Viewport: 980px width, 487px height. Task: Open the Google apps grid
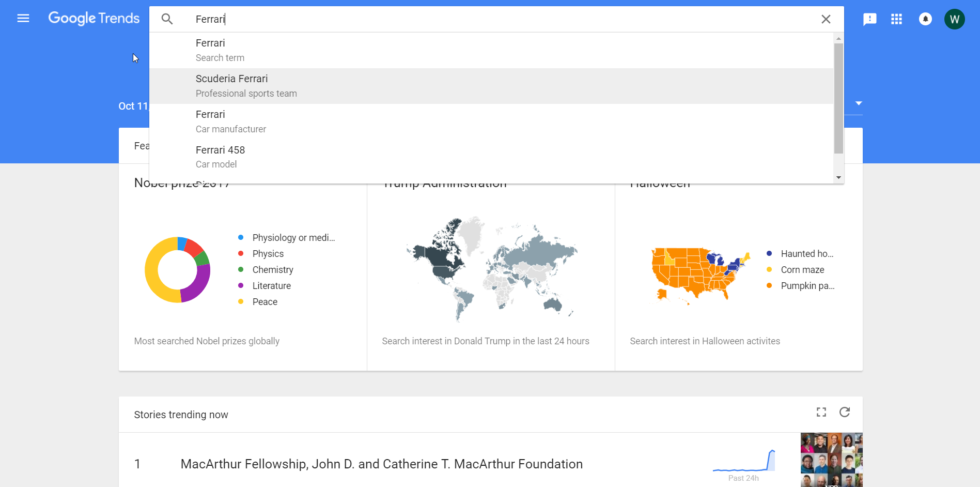coord(896,19)
